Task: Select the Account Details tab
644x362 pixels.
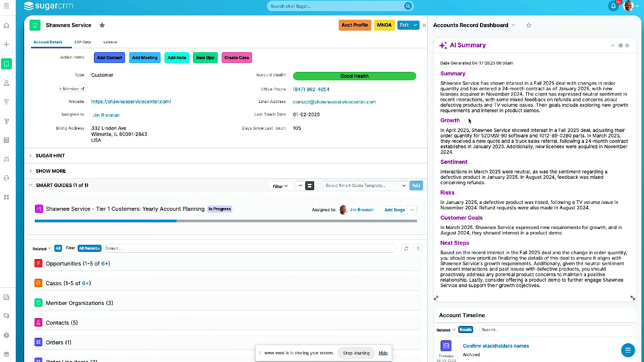Action: (x=48, y=42)
